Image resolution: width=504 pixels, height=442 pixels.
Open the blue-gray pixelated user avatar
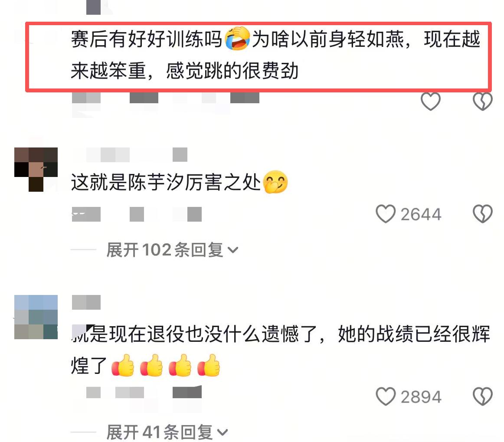coord(36,317)
